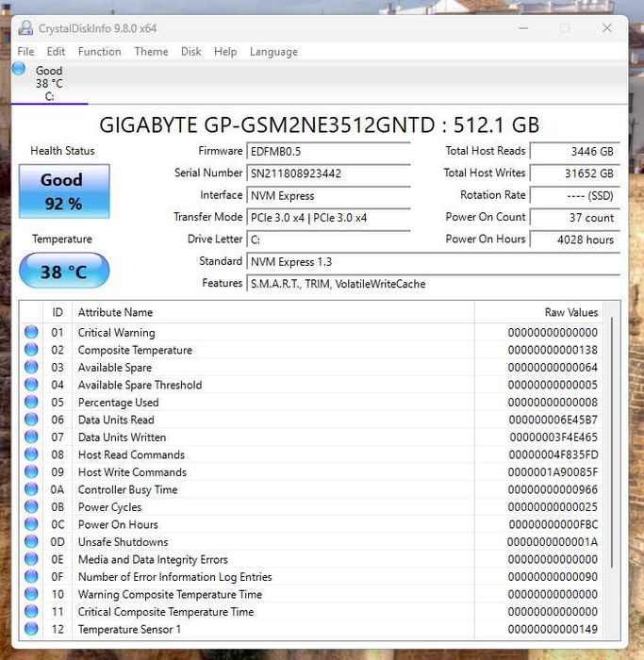
Task: Open the Edit menu
Action: point(56,52)
